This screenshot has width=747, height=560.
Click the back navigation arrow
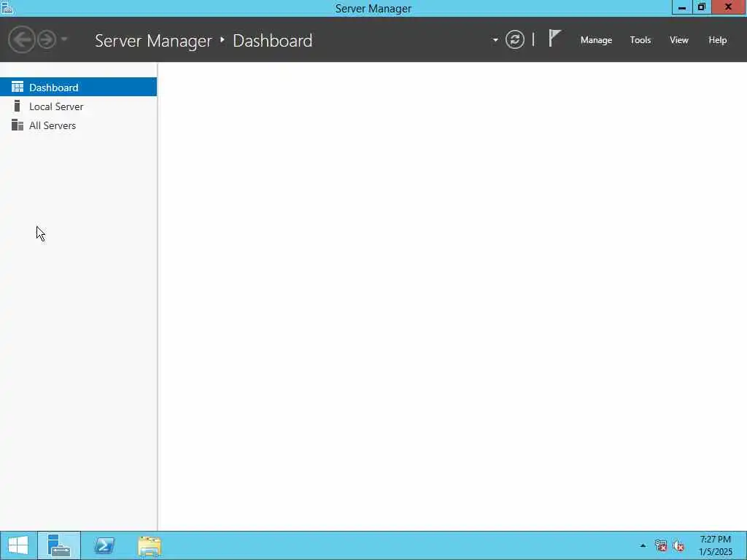point(21,39)
